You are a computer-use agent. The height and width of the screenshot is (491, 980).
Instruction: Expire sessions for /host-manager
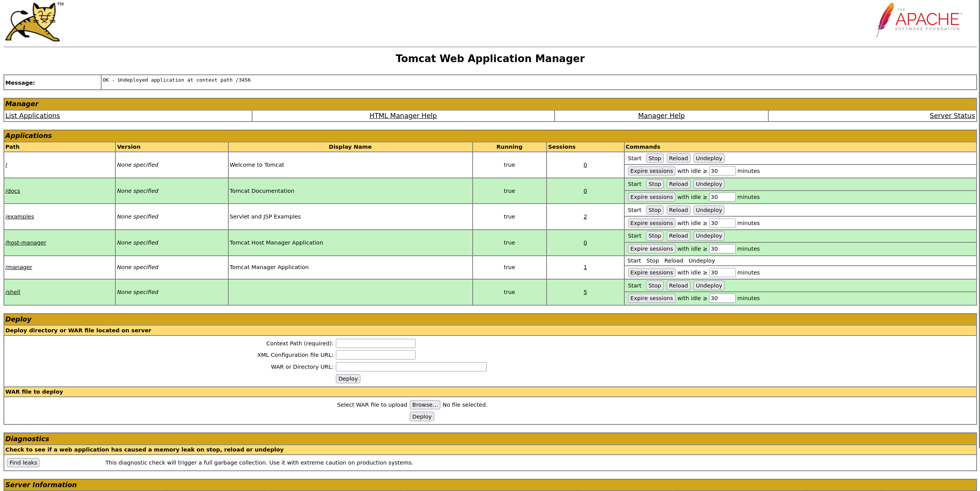(x=651, y=249)
